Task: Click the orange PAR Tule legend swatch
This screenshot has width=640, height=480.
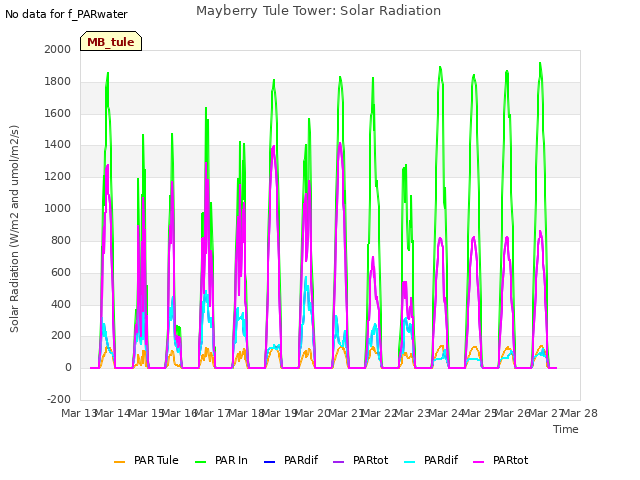Action: pyautogui.click(x=120, y=462)
